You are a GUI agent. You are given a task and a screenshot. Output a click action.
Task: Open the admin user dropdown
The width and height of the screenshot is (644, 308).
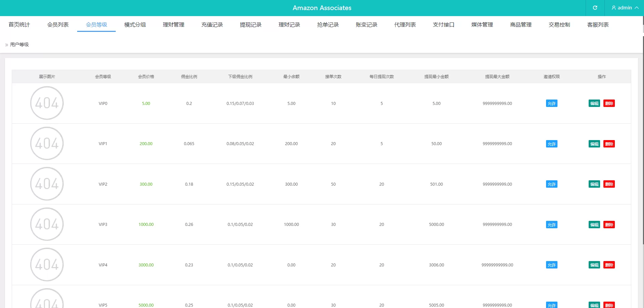pos(625,8)
